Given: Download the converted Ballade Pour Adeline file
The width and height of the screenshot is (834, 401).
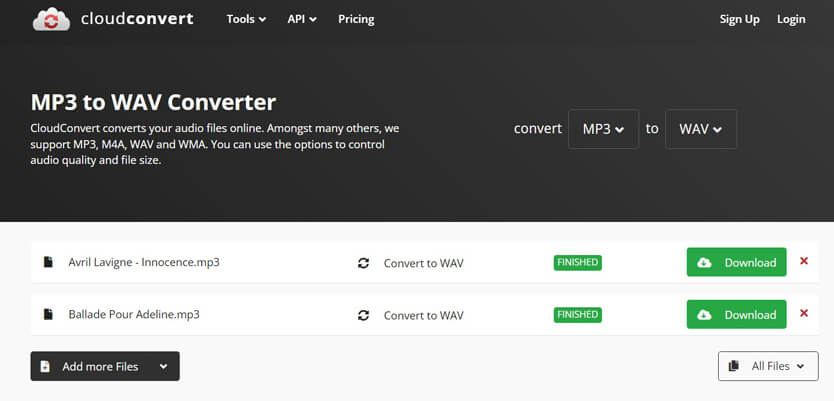Looking at the screenshot, I should (x=736, y=314).
